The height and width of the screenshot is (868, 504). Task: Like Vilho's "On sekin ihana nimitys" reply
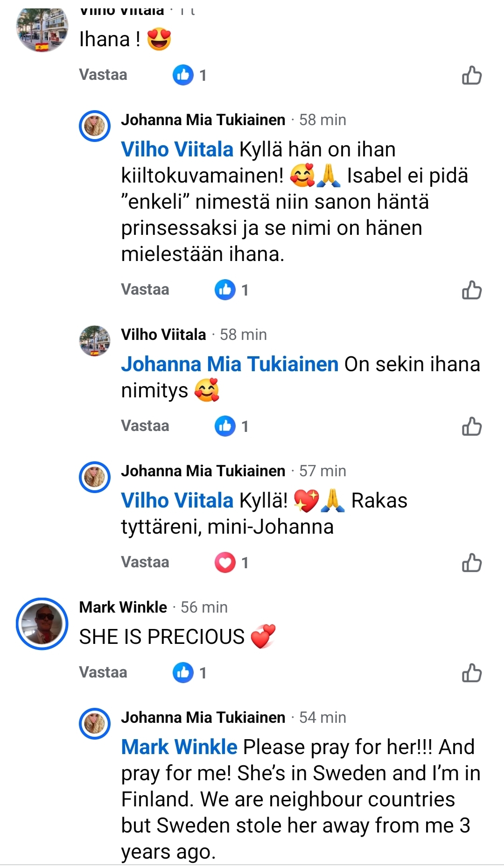(x=471, y=426)
